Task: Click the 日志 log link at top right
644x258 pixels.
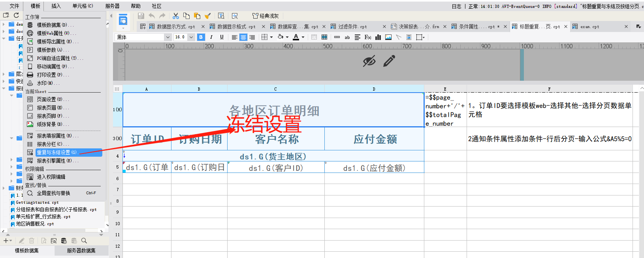Action: coord(456,6)
